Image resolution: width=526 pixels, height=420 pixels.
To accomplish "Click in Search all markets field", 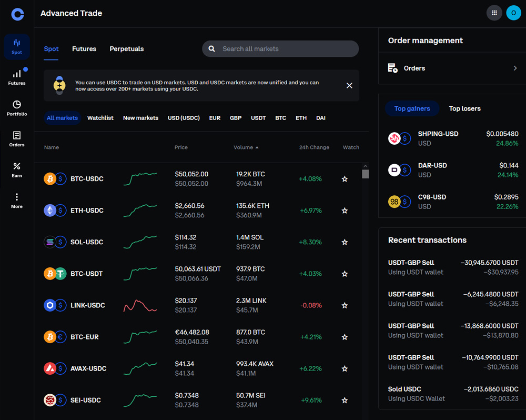I will (x=280, y=48).
